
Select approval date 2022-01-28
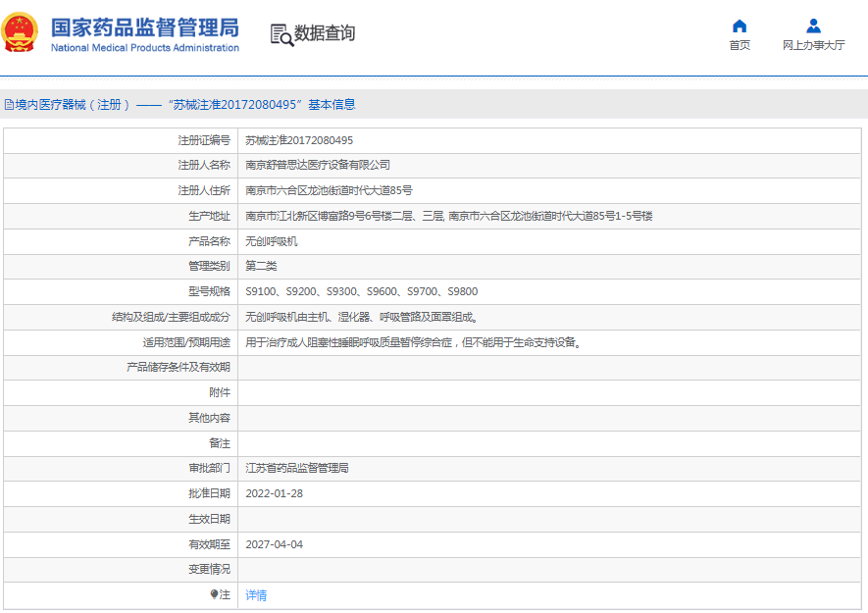274,493
